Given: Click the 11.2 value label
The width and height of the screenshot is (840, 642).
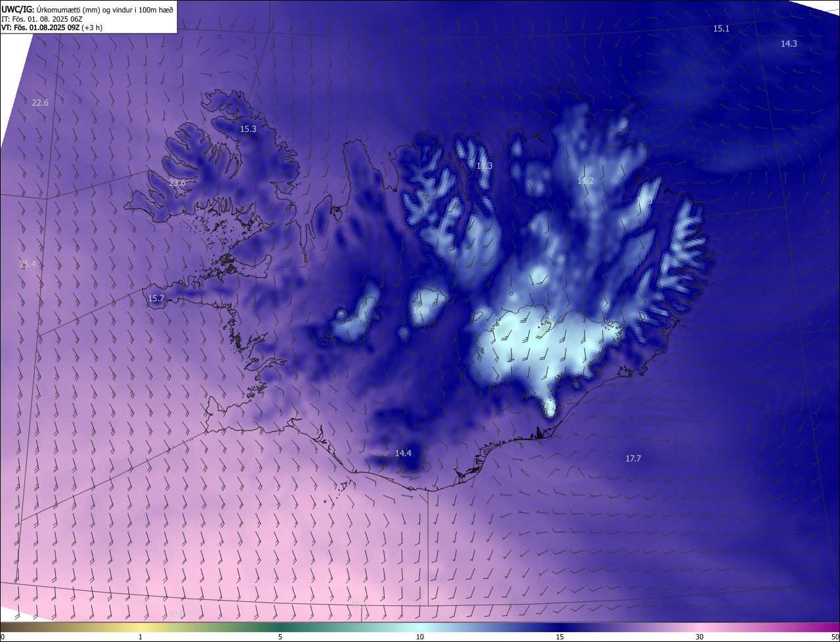Looking at the screenshot, I should (585, 181).
